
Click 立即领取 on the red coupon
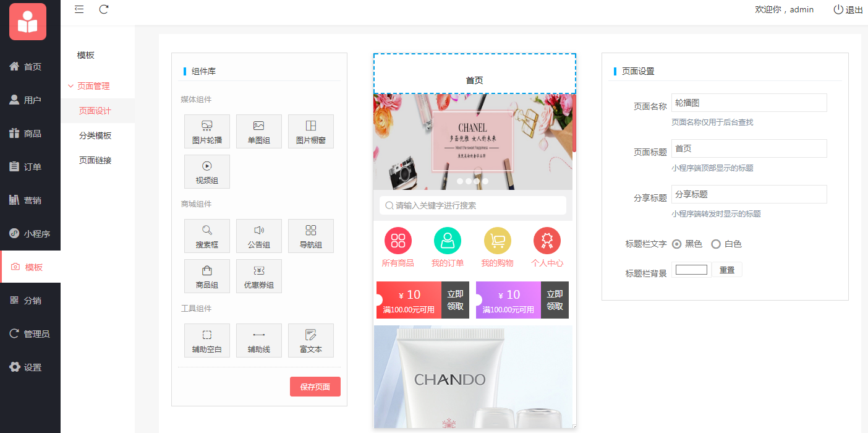pyautogui.click(x=456, y=300)
